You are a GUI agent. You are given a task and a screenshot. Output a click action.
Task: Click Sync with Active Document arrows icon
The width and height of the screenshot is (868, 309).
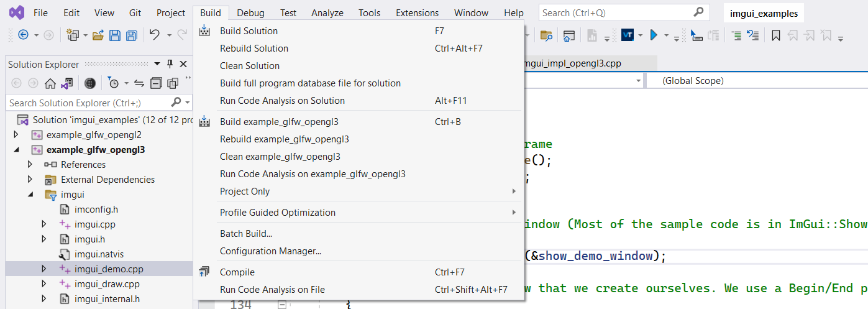point(139,83)
